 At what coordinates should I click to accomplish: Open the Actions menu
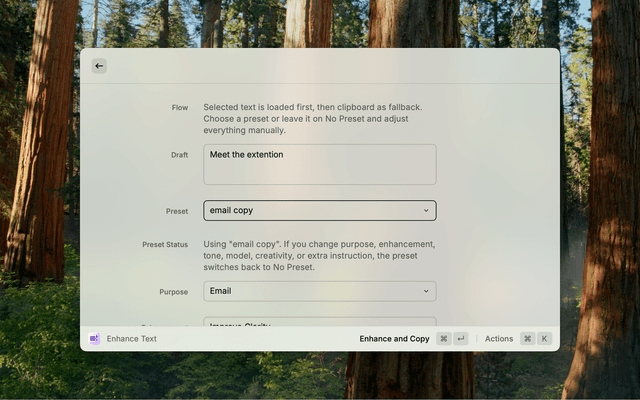pos(499,339)
